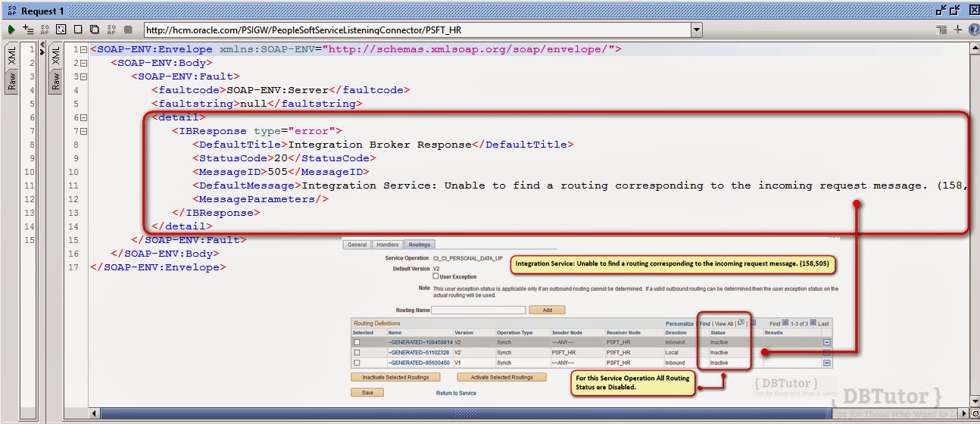The image size is (980, 424).
Task: Collapse the detail node on line 6
Action: [83, 117]
